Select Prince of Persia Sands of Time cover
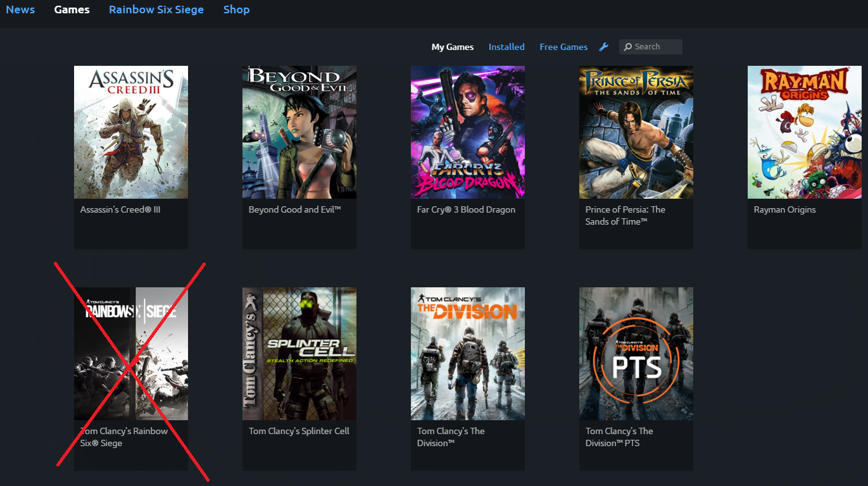868x486 pixels. pos(636,132)
